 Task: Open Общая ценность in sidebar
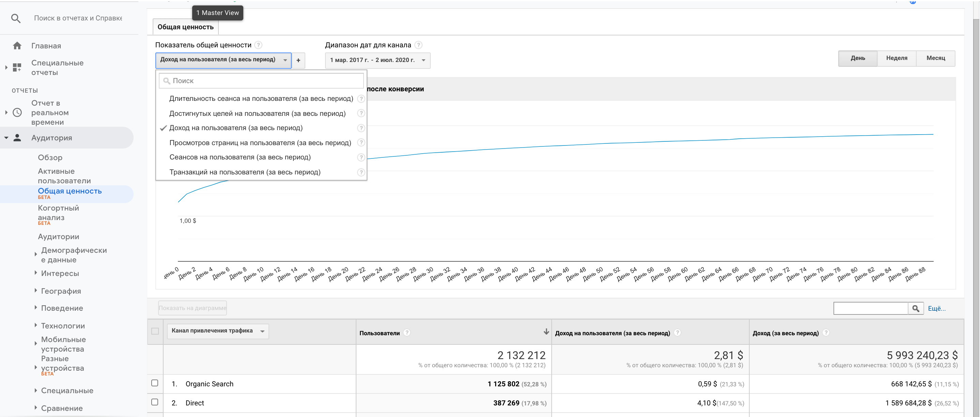coord(70,191)
